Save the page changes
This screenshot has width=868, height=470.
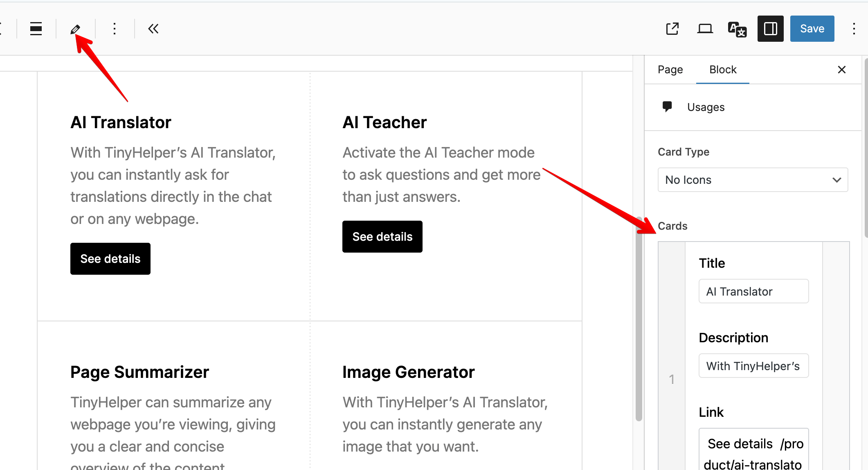812,29
